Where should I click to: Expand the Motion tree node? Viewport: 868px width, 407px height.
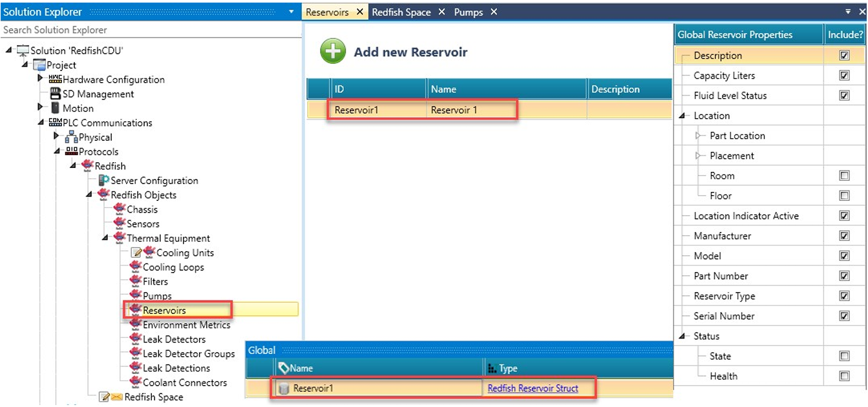point(41,108)
